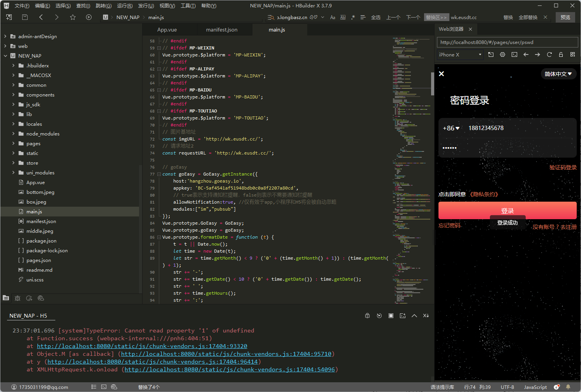Click the save file icon
Viewport: 581px width, 392px height.
click(x=25, y=17)
